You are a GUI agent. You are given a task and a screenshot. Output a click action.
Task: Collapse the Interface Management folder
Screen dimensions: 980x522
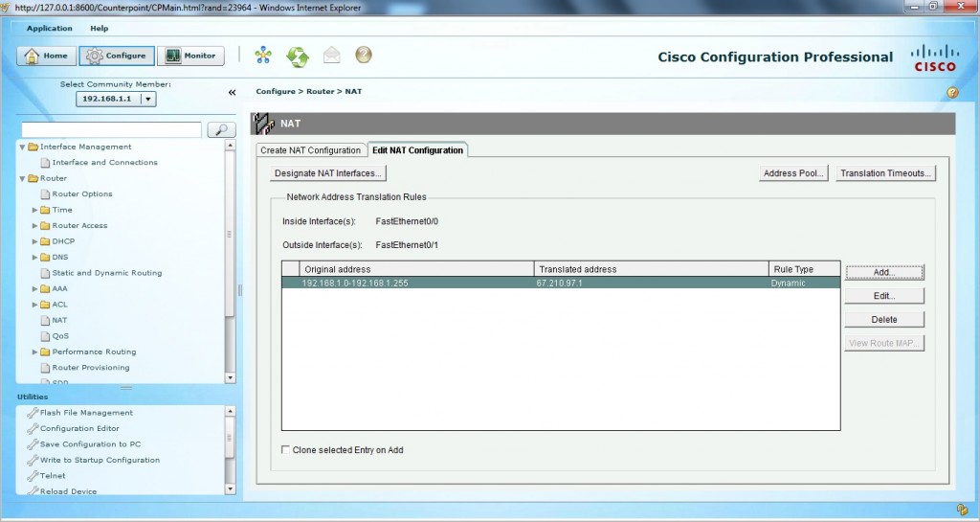[23, 147]
